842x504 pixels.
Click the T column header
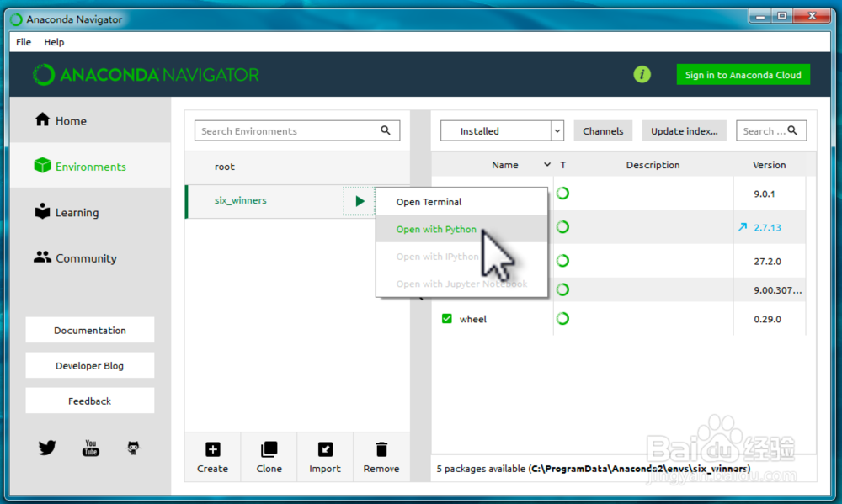click(562, 165)
